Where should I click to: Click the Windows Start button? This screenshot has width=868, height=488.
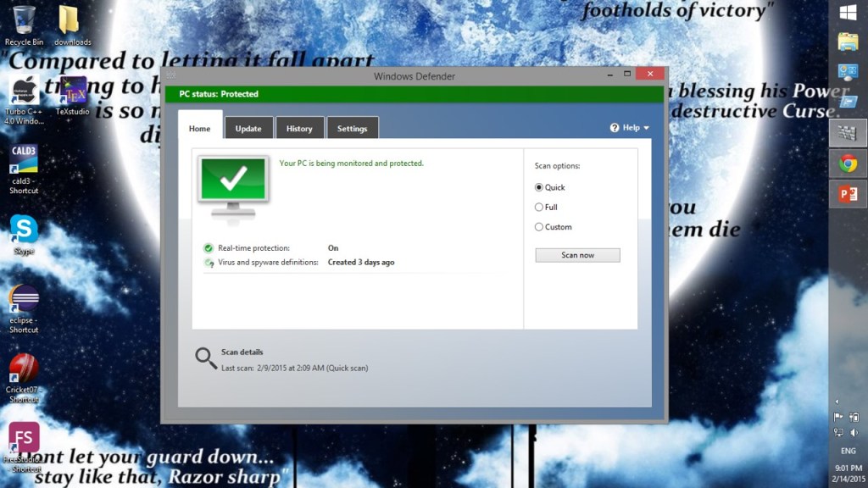click(848, 13)
